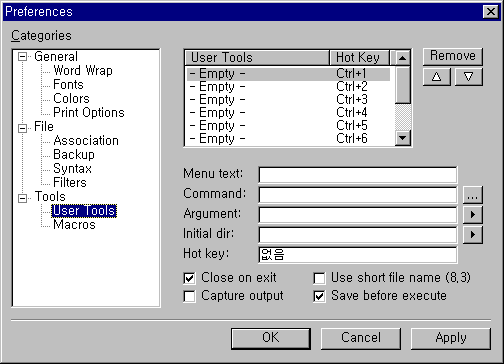Open Initial dir options arrow menu
The width and height of the screenshot is (504, 364).
click(473, 235)
